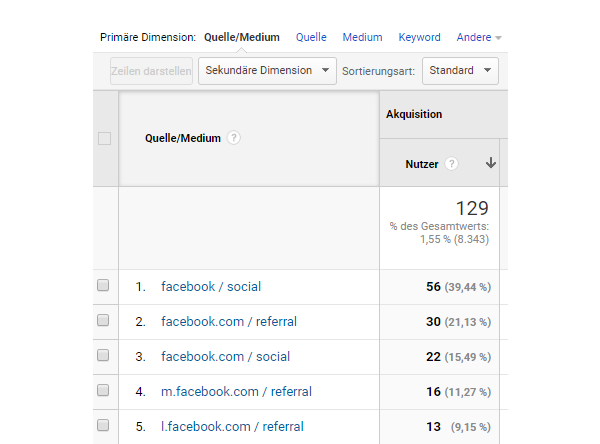Check the box for facebook.com / referral row
The image size is (600, 444).
103,320
